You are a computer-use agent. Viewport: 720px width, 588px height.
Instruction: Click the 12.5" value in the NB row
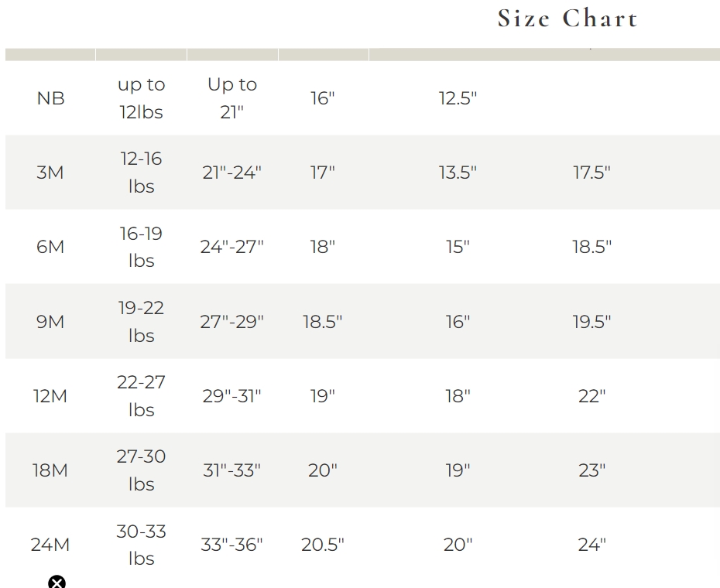pyautogui.click(x=458, y=98)
